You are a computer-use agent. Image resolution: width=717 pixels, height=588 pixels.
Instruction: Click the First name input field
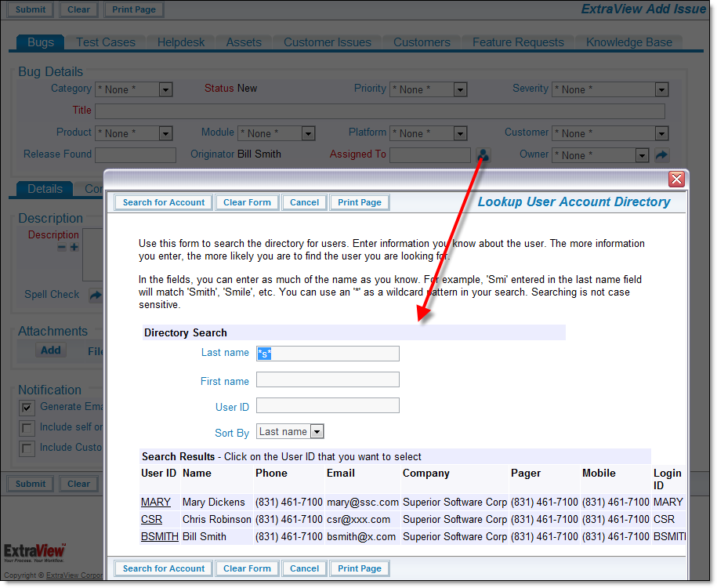pos(328,379)
